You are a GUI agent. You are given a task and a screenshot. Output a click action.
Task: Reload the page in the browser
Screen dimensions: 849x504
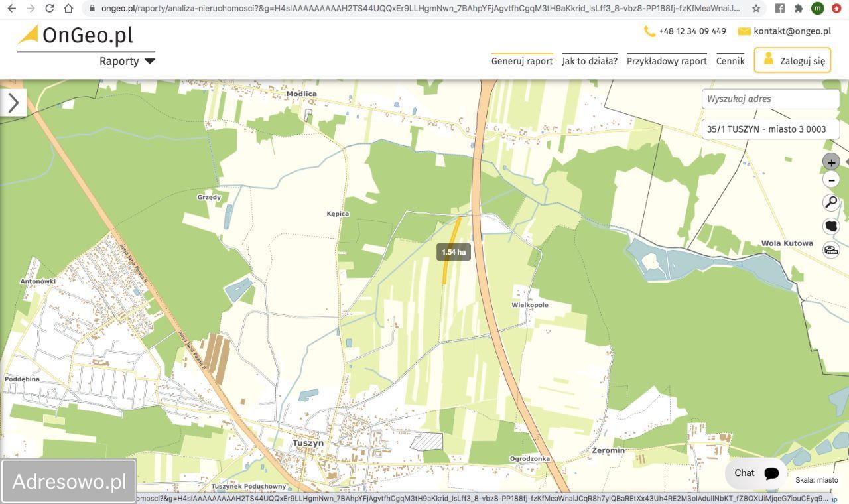coord(49,9)
